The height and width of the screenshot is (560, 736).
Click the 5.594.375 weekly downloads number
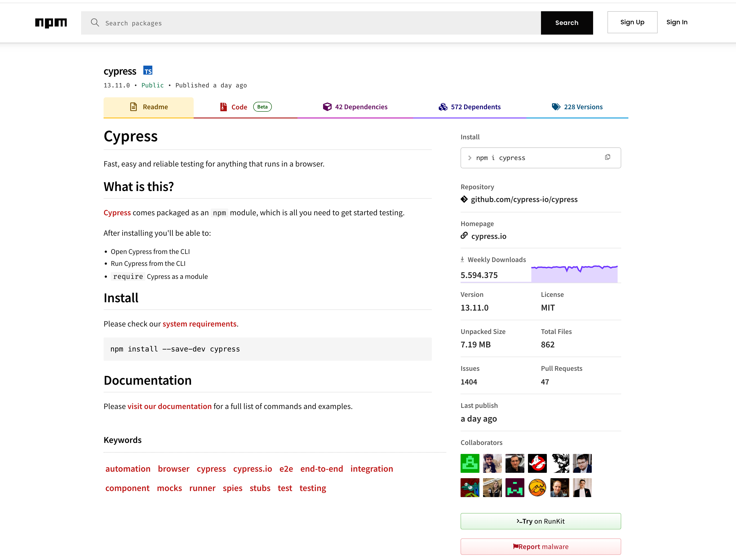pyautogui.click(x=479, y=275)
